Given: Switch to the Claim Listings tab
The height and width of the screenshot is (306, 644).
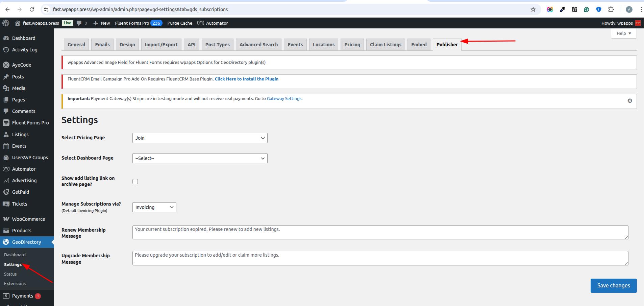Looking at the screenshot, I should (385, 45).
